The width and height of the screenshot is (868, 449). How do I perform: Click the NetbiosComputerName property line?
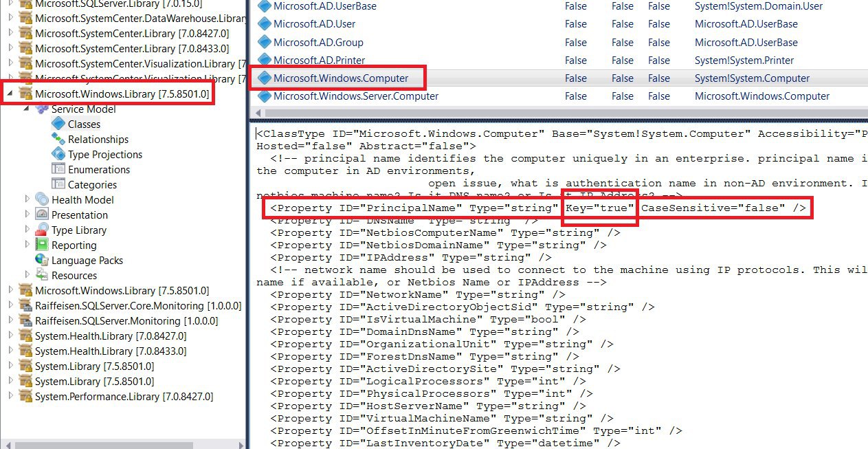click(445, 233)
